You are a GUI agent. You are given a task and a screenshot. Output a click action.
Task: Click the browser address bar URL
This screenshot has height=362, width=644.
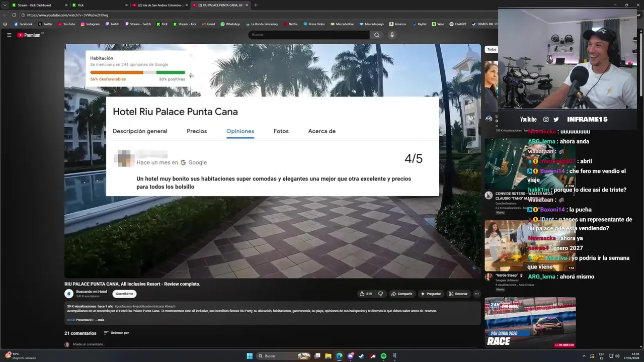click(67, 15)
